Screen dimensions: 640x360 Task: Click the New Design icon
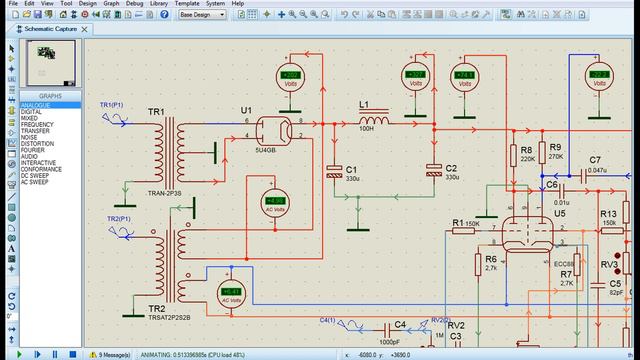pos(16,15)
